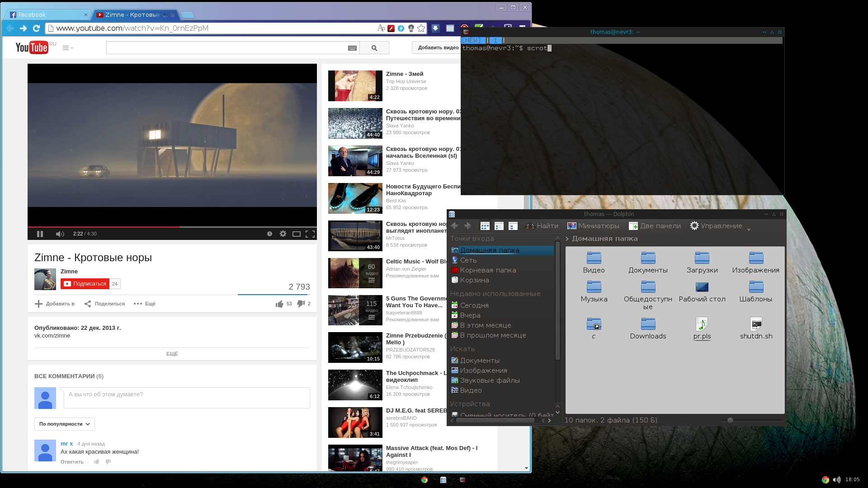868x488 pixels.
Task: Open the on-screen keyboard in YouTube search
Action: coord(352,48)
